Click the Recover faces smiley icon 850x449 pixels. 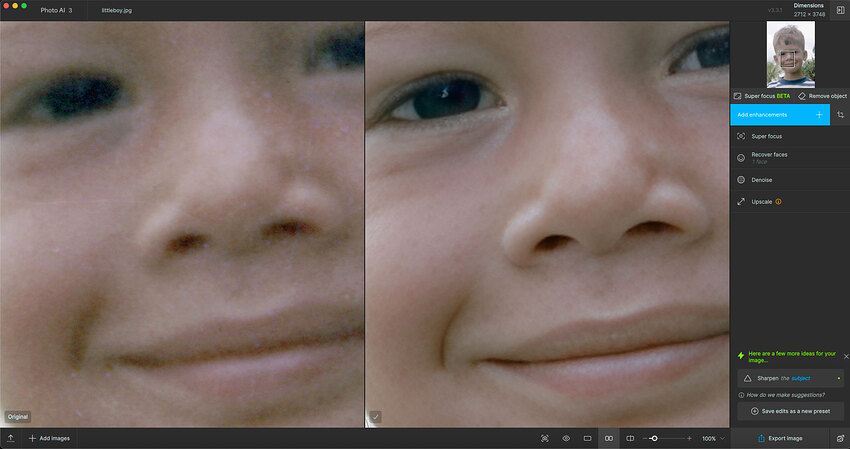point(741,158)
